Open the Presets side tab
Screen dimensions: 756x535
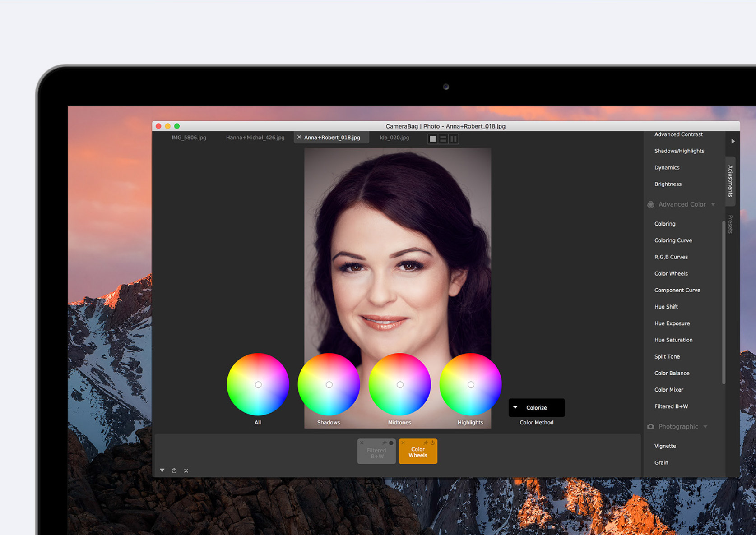click(730, 224)
